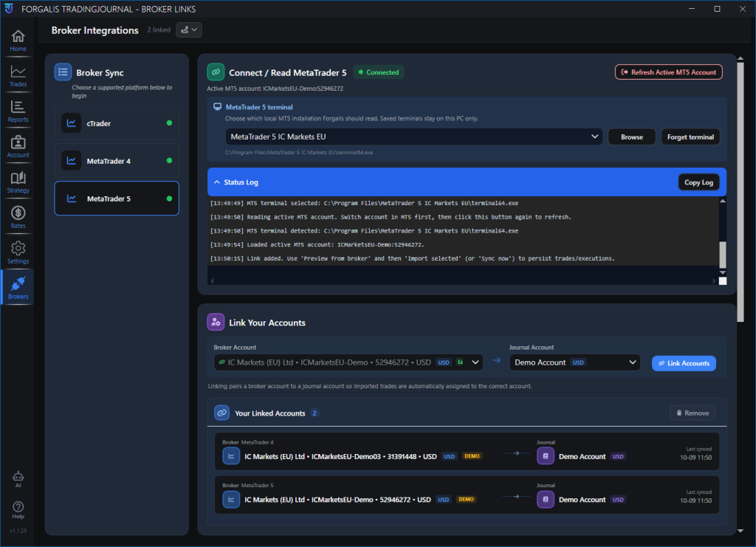
Task: Click the 'Link added' log line
Action: tap(412, 258)
